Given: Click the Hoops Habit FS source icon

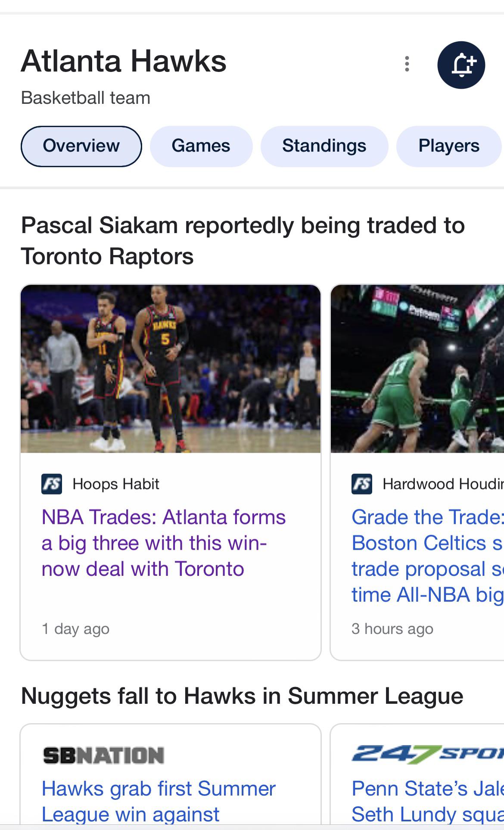Looking at the screenshot, I should point(52,484).
